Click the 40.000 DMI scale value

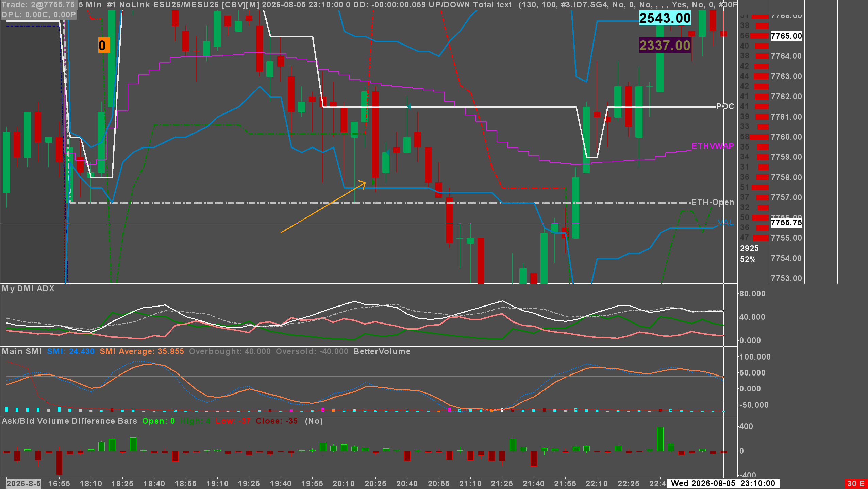752,317
